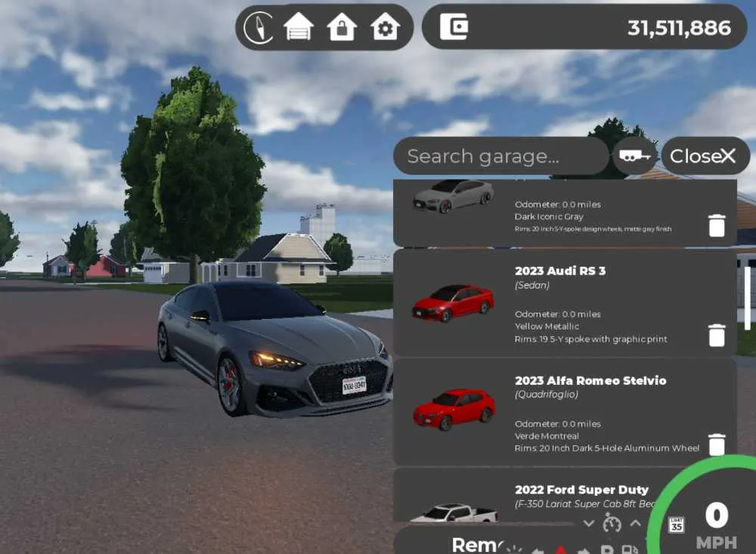Click the wallet money icon
Image resolution: width=756 pixels, height=554 pixels.
tap(454, 26)
